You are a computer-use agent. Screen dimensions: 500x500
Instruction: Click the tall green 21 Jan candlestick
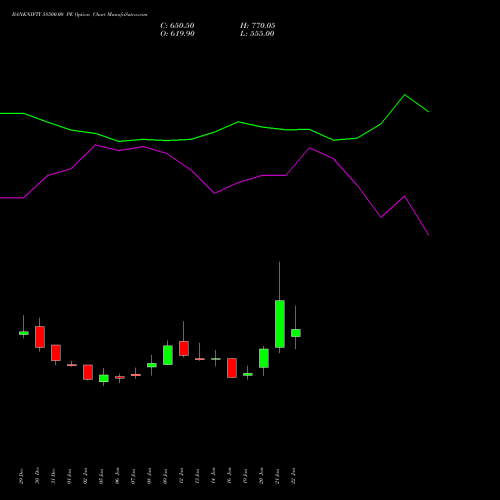(280, 324)
